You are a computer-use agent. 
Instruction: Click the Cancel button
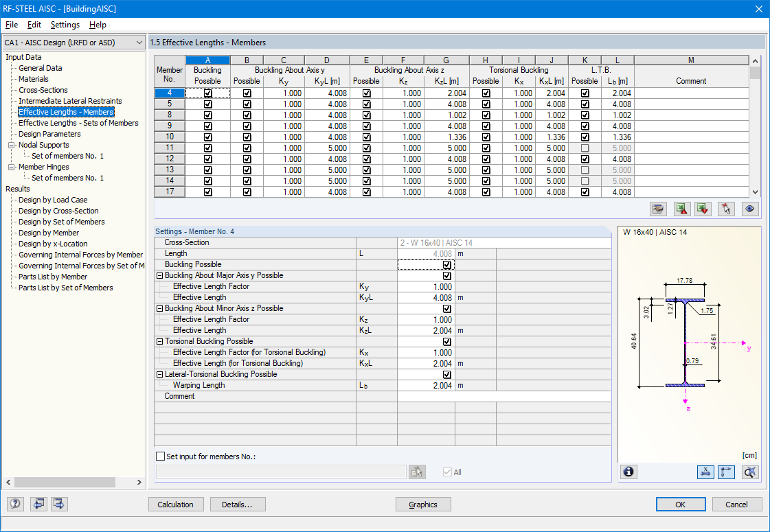[736, 504]
